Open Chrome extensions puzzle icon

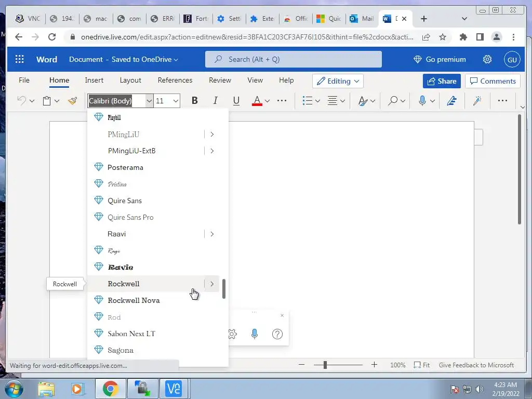pyautogui.click(x=463, y=37)
